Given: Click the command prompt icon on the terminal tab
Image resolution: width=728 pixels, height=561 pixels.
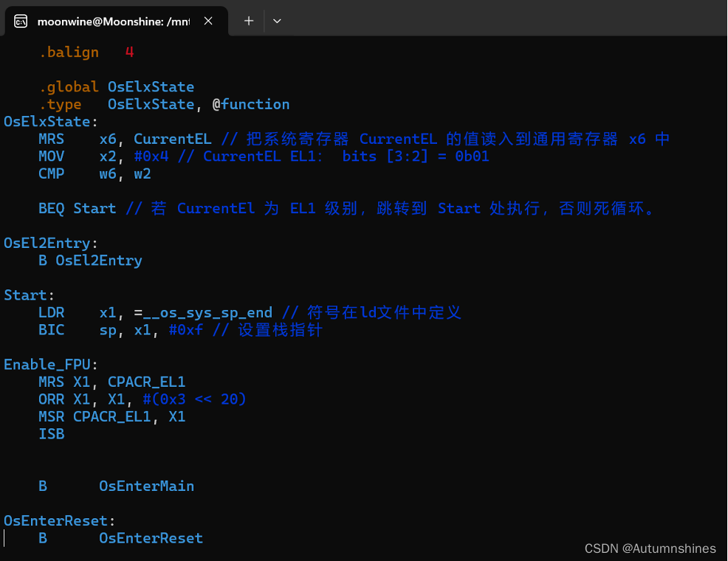Looking at the screenshot, I should point(21,21).
